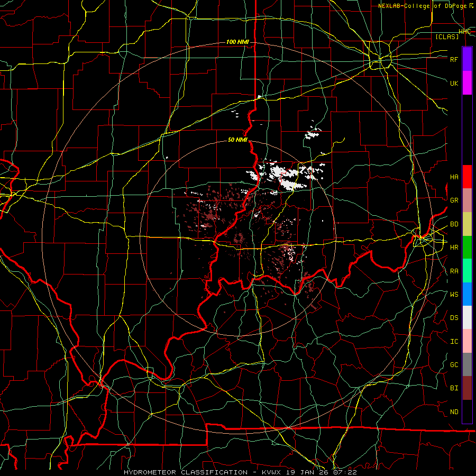Click the HYDROMETEOR CLASSIFICATION title text
476x476 pixels.
pyautogui.click(x=186, y=472)
